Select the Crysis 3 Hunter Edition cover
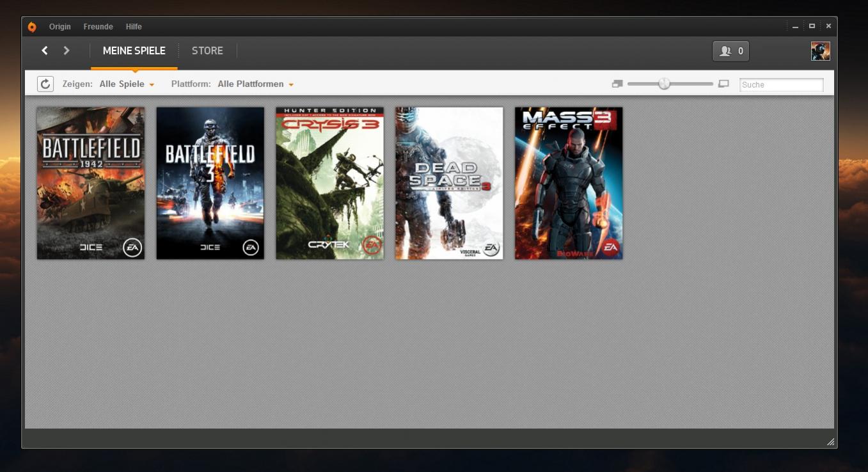 [x=330, y=183]
